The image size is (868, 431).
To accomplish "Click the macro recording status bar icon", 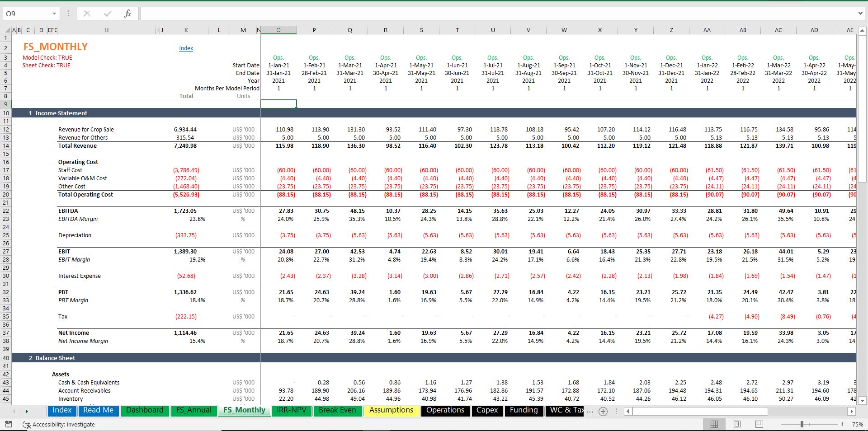I will point(8,424).
